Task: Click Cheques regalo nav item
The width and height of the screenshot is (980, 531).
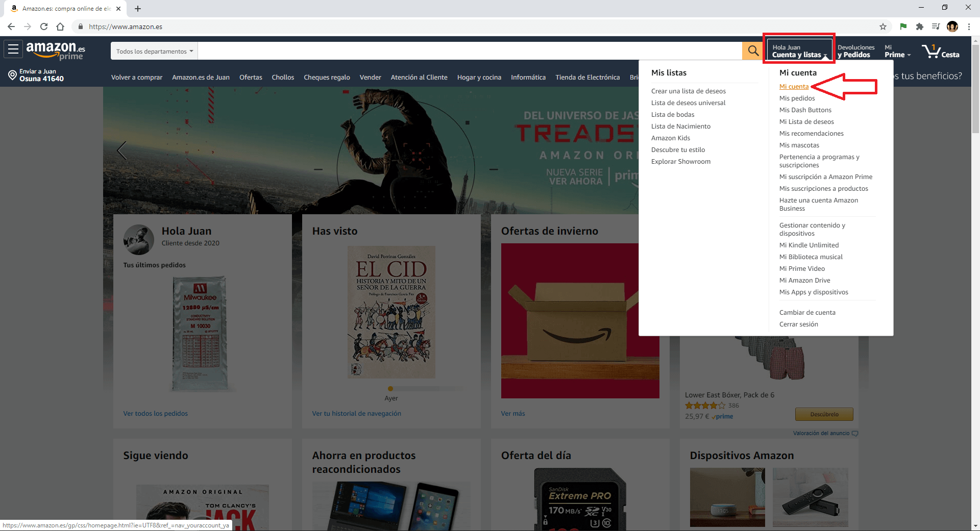Action: coord(327,78)
